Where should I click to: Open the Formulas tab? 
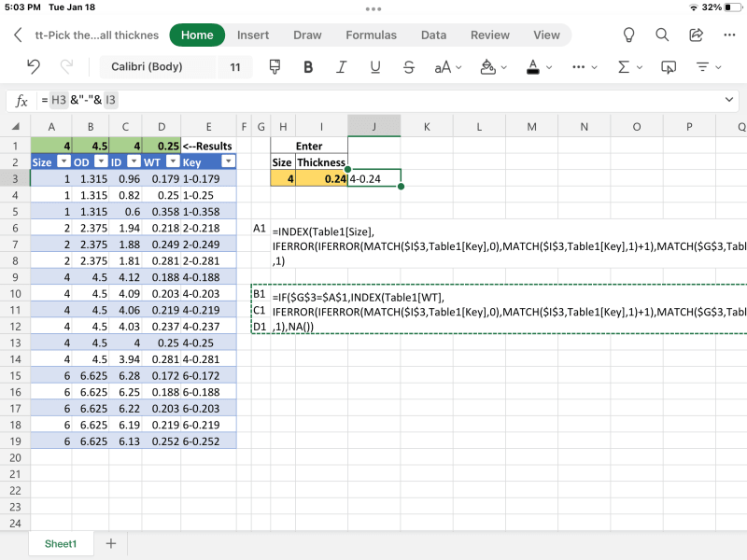coord(371,35)
